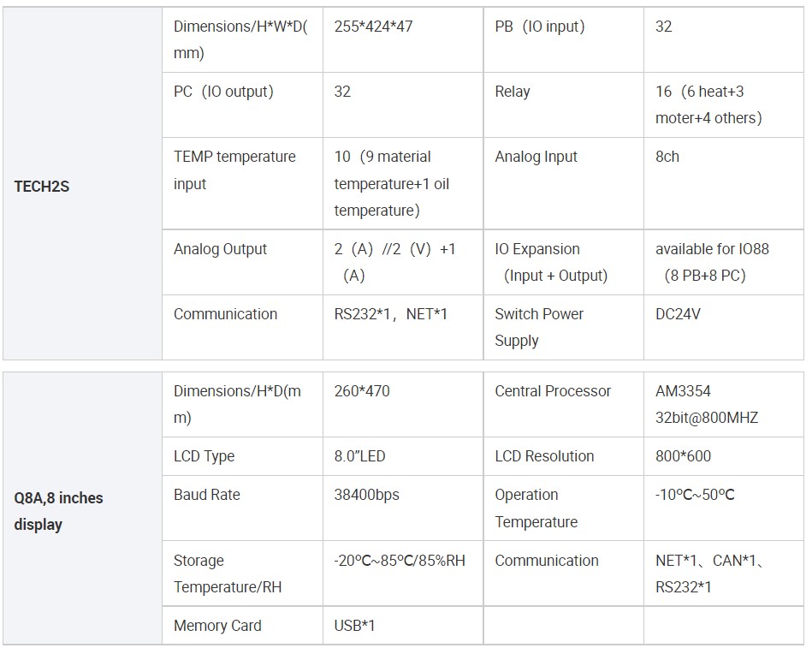Select the 8.0"LED value cell
Viewport: 812px width, 648px height.
point(359,456)
